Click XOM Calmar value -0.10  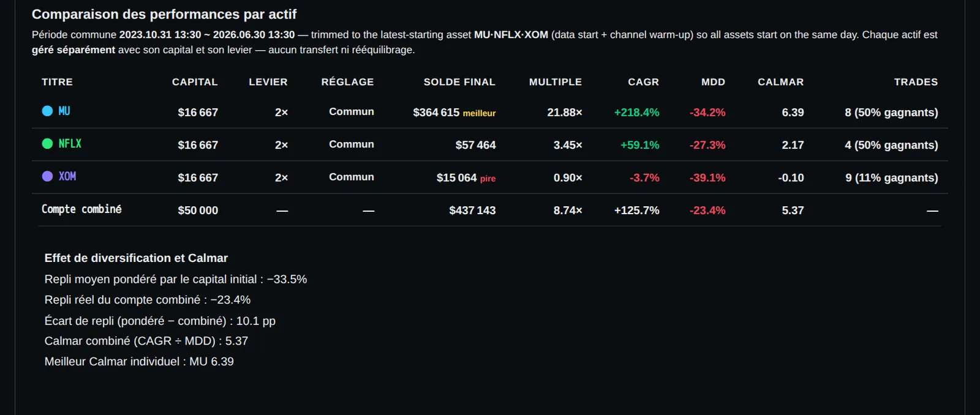[x=791, y=178]
